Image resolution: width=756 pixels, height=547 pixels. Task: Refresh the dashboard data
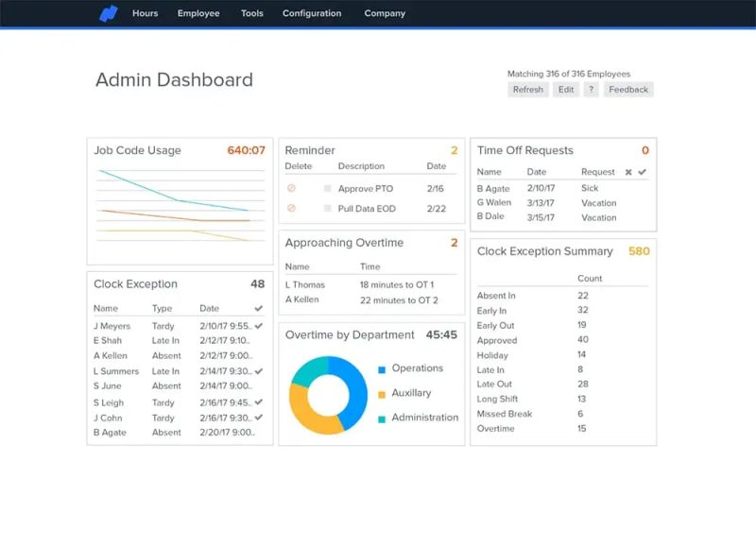click(527, 89)
